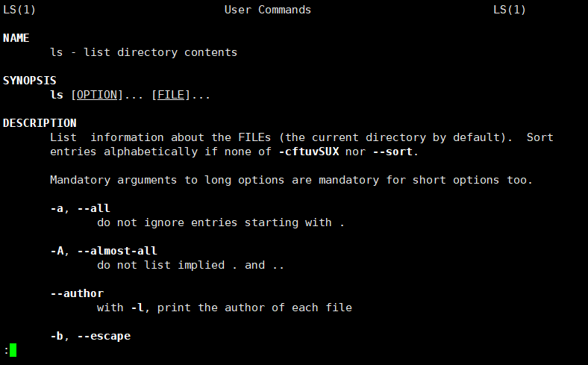Click the -b short option
Image resolution: width=588 pixels, height=365 pixels.
(56, 336)
